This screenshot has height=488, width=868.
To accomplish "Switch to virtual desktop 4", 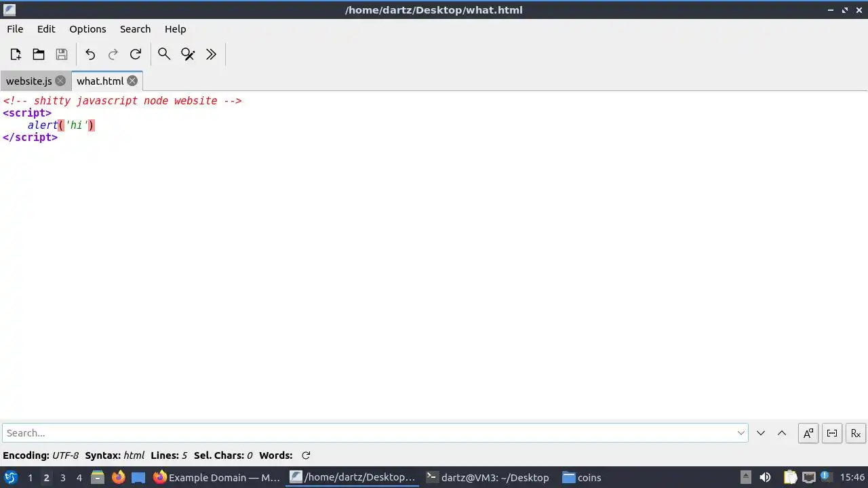I will pyautogui.click(x=79, y=478).
